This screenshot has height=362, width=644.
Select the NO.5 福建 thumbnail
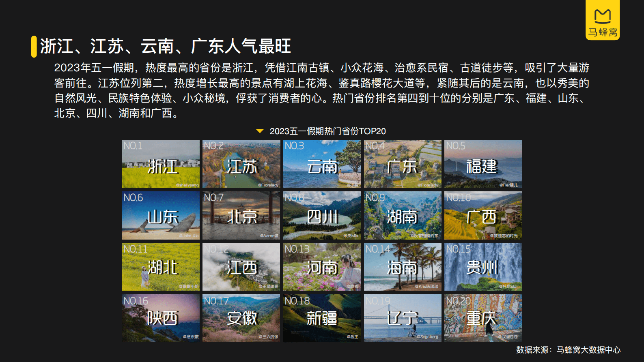(x=483, y=164)
